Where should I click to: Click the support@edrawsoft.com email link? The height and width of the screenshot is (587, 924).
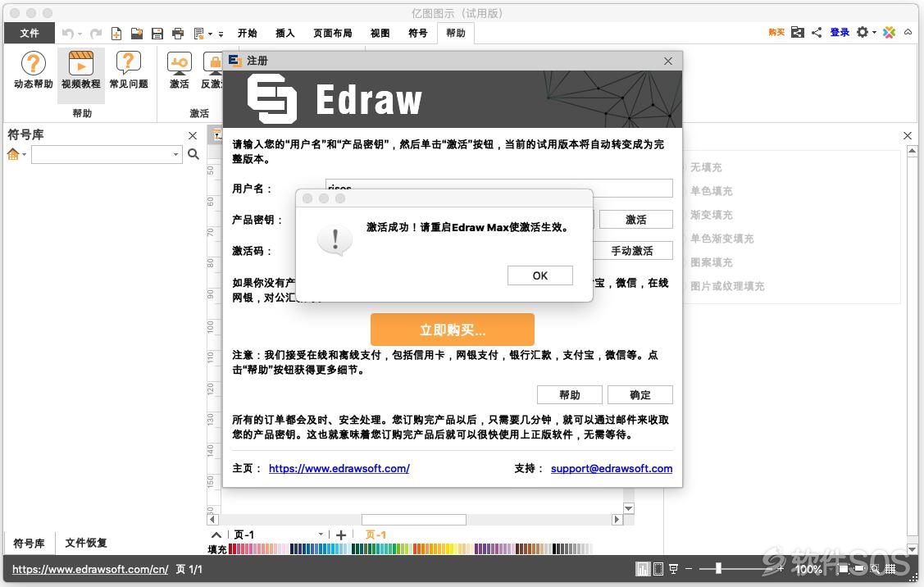[612, 469]
